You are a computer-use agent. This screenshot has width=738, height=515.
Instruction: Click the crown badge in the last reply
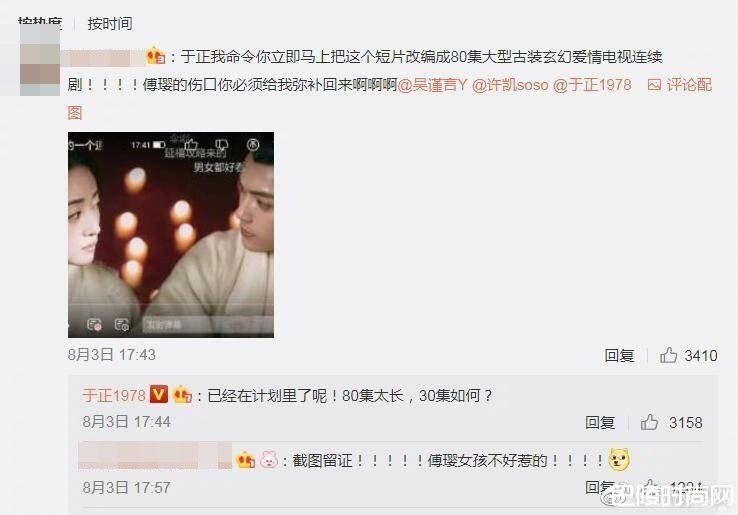point(246,460)
